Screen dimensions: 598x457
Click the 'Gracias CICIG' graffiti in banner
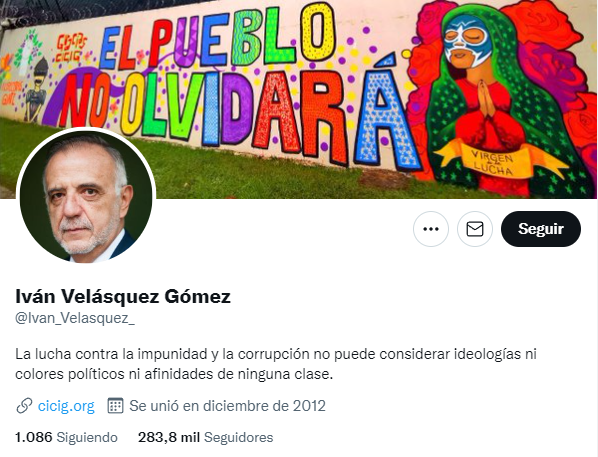tap(69, 48)
